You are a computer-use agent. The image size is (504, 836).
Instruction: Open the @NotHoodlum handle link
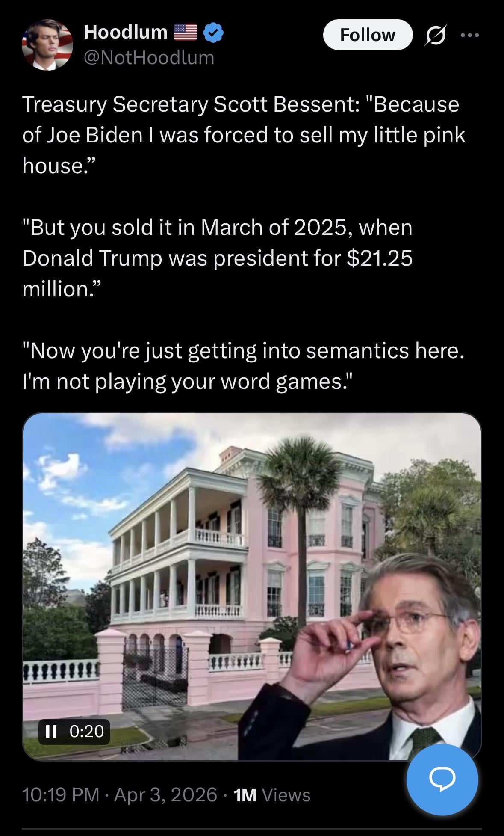tap(149, 57)
